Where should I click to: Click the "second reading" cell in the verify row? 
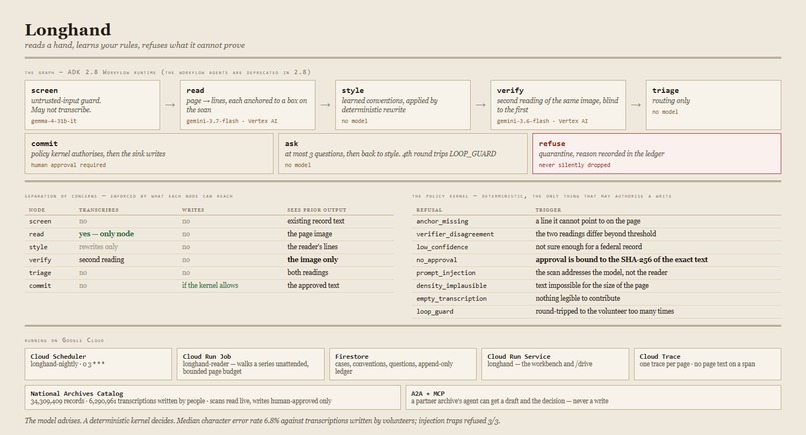pyautogui.click(x=101, y=260)
